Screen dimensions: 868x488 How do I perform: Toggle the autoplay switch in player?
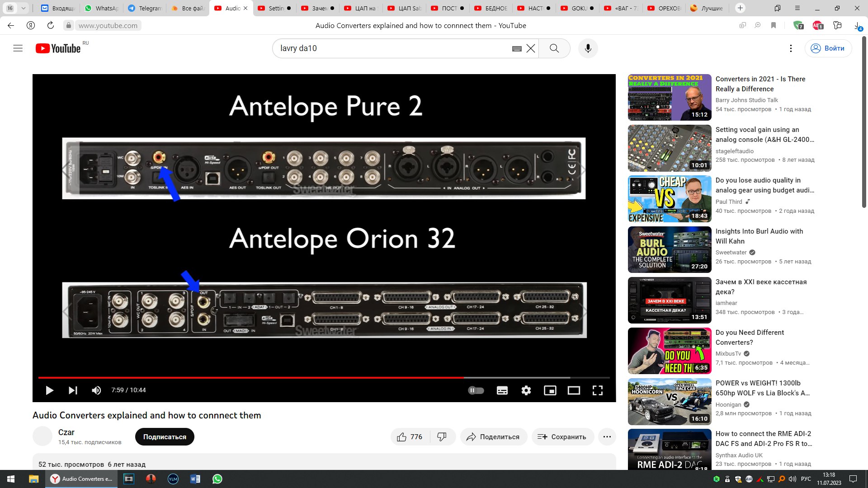[476, 390]
